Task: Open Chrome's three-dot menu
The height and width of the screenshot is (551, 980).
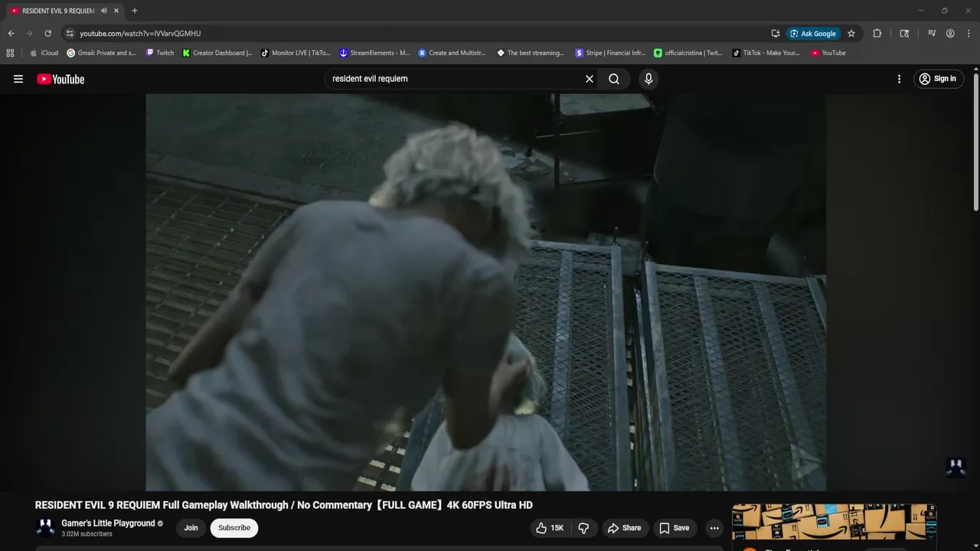Action: [969, 34]
